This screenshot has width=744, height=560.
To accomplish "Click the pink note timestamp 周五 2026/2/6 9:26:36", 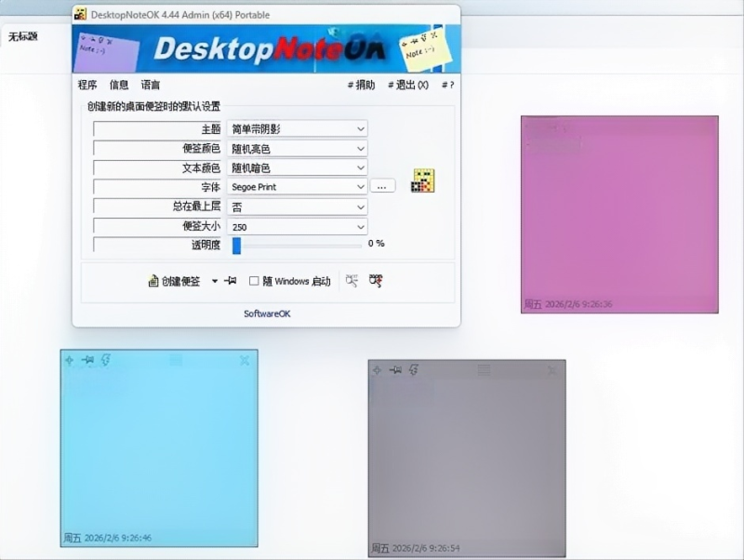I will (x=568, y=304).
